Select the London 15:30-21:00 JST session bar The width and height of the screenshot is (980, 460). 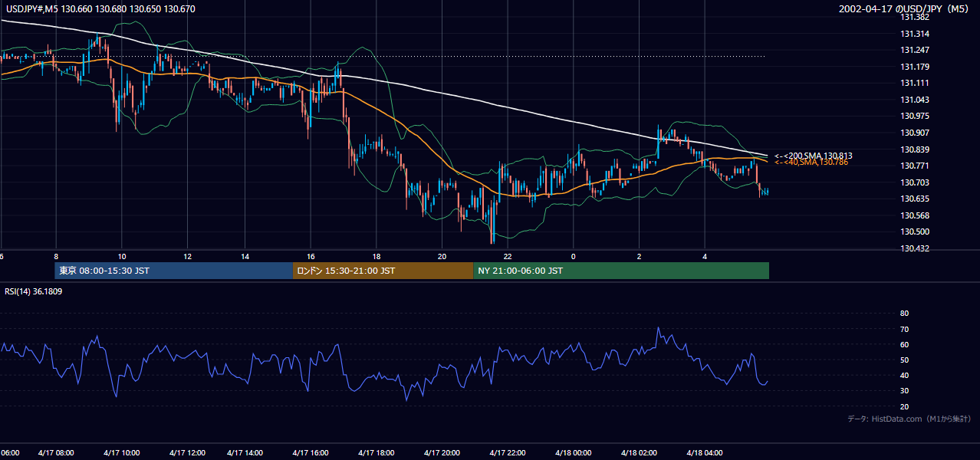tap(383, 271)
